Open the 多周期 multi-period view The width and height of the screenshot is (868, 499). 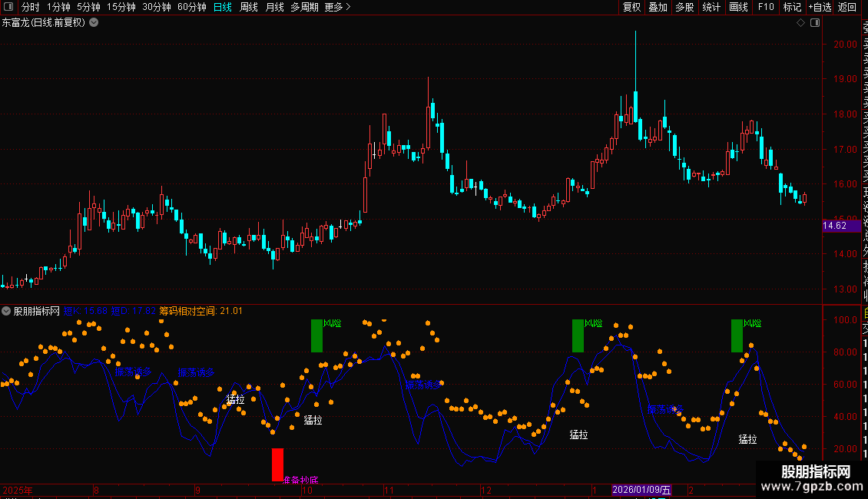click(x=304, y=7)
